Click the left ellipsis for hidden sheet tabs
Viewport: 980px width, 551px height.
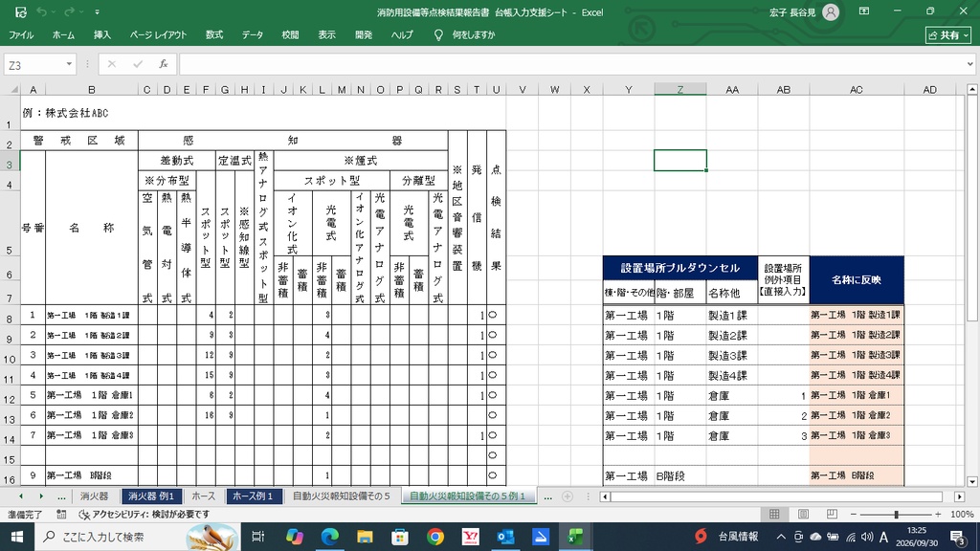61,496
